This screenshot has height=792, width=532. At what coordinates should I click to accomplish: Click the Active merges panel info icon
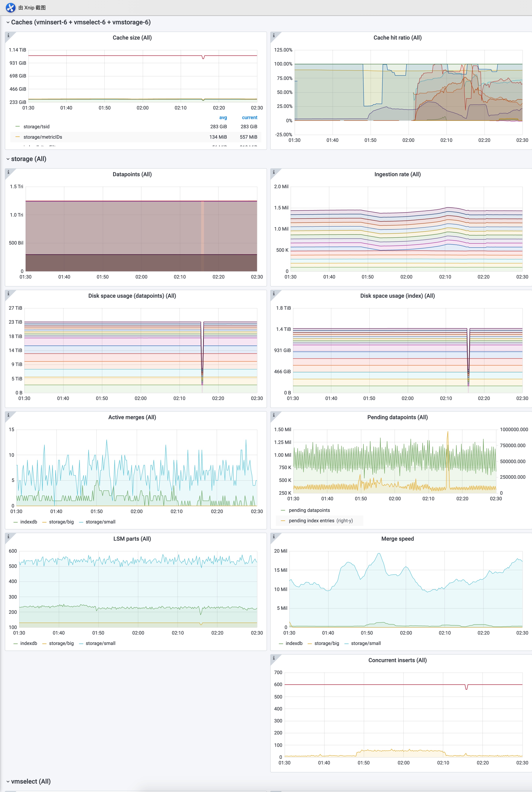point(8,415)
